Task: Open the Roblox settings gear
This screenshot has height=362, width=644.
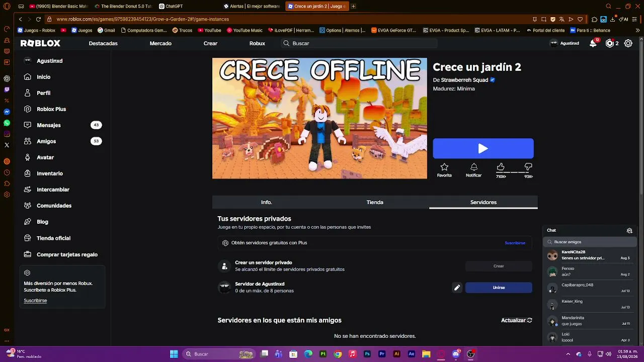Action: tap(628, 43)
